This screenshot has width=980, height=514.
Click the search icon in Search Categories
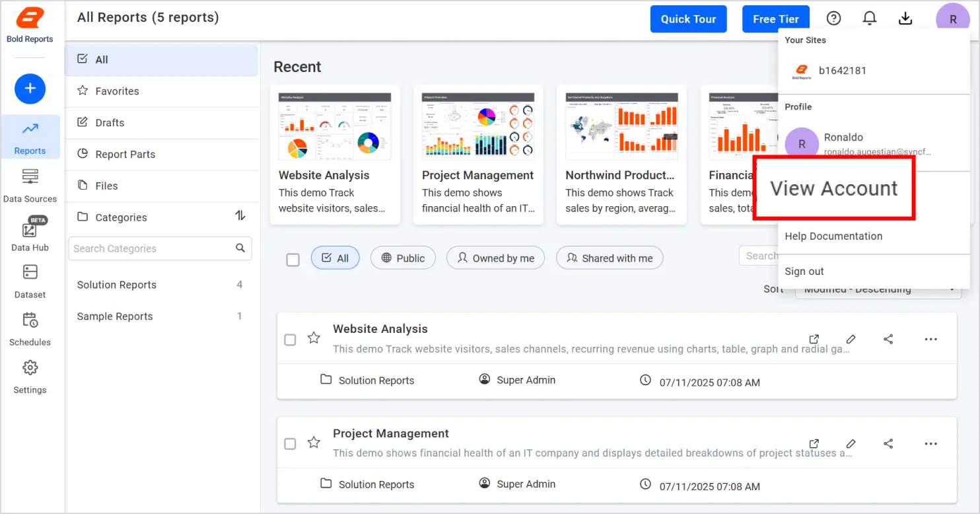tap(240, 248)
